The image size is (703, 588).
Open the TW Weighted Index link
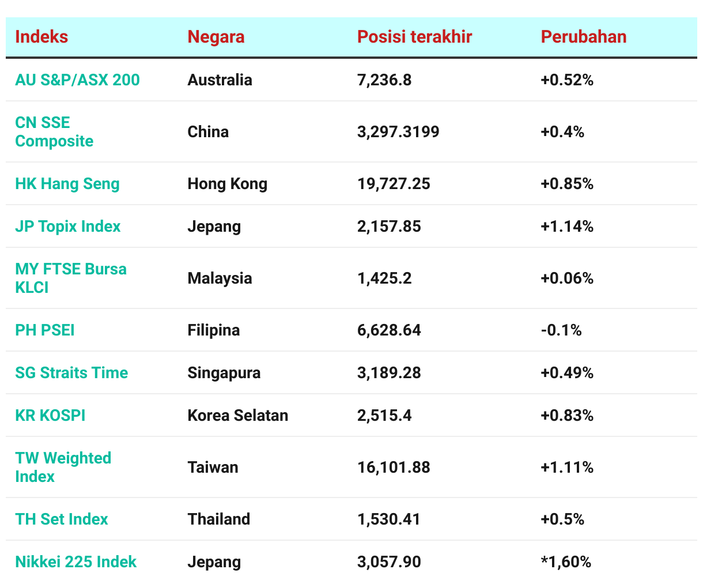pos(63,467)
